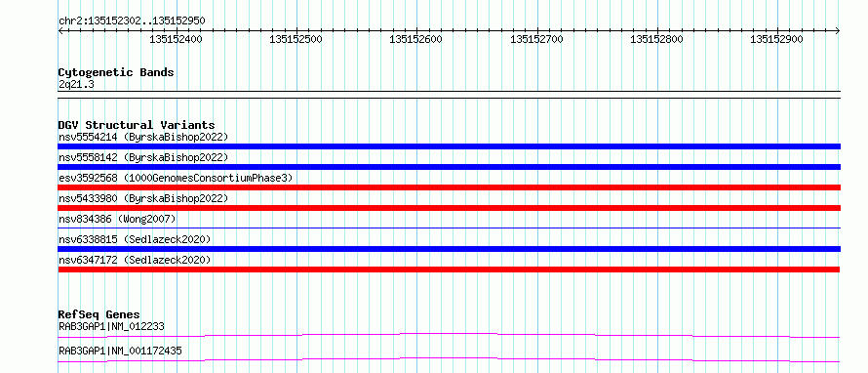Click the red bar under nsv5433980
The height and width of the screenshot is (373, 868).
click(449, 208)
